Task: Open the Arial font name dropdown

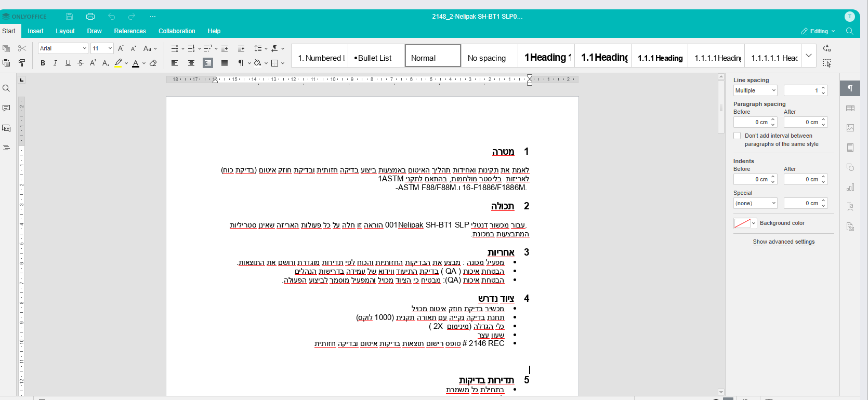Action: tap(63, 48)
